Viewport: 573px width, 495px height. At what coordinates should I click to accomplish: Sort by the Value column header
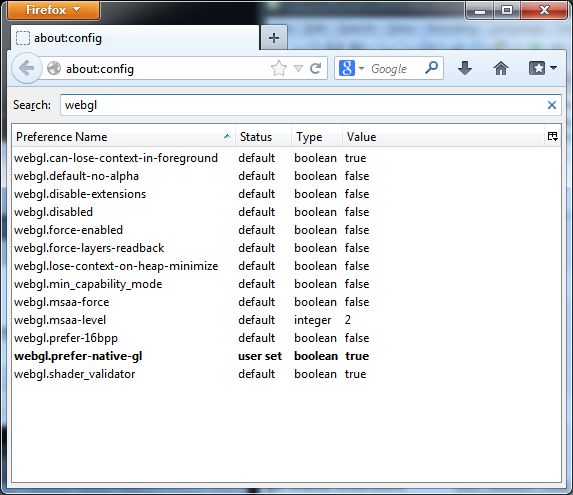443,137
